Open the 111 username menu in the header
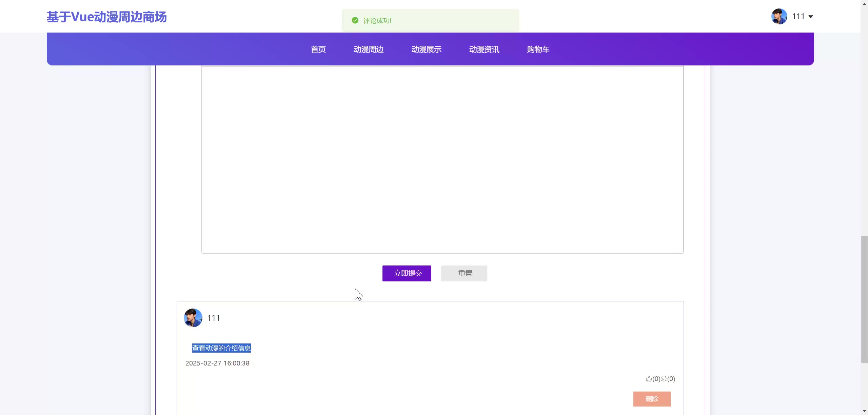 (798, 16)
